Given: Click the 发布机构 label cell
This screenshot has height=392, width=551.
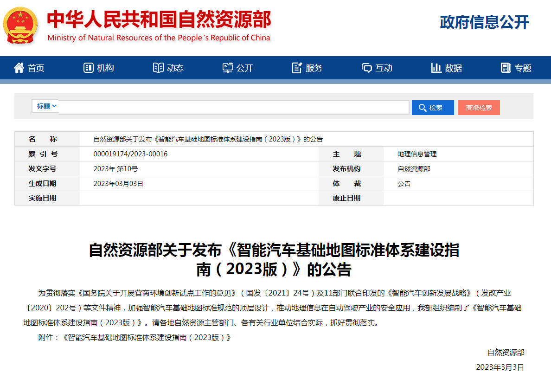Looking at the screenshot, I should coord(351,169).
